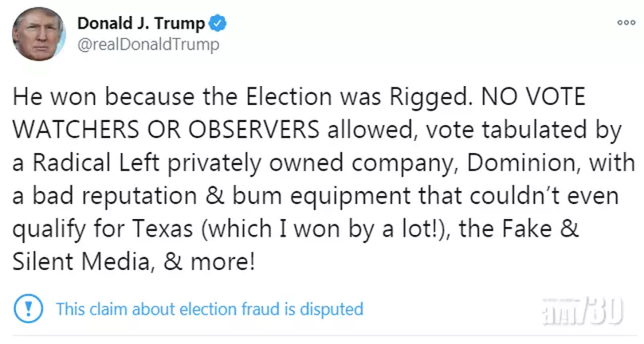644x344 pixels.
Task: Click the exclamation mark warning circle icon
Action: (x=29, y=308)
